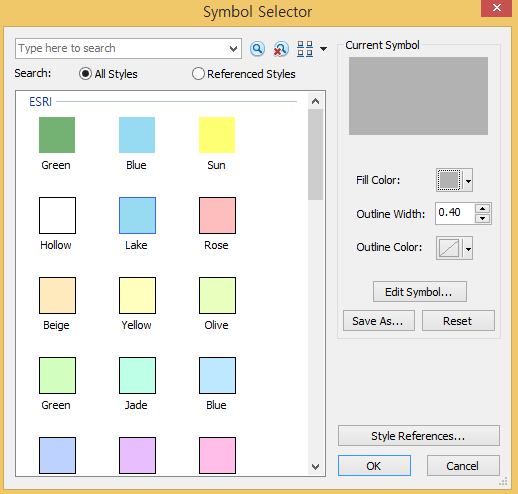The width and height of the screenshot is (518, 494).
Task: Click the clear search icon
Action: 281,49
